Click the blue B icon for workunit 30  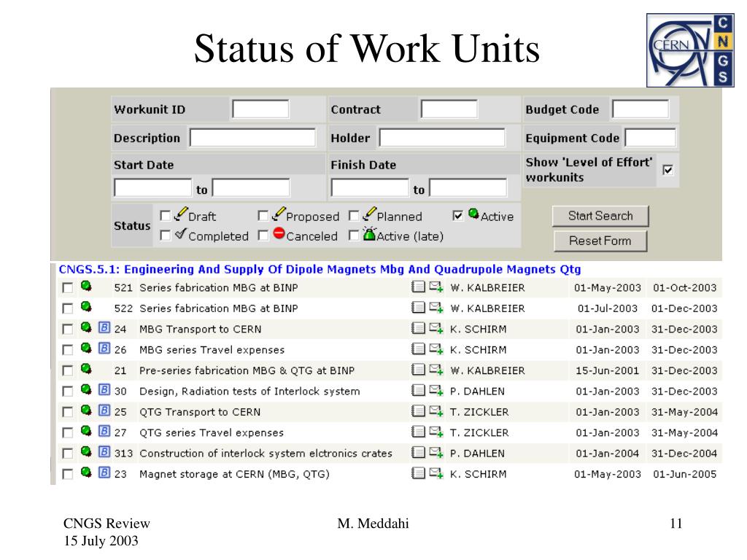pyautogui.click(x=104, y=389)
